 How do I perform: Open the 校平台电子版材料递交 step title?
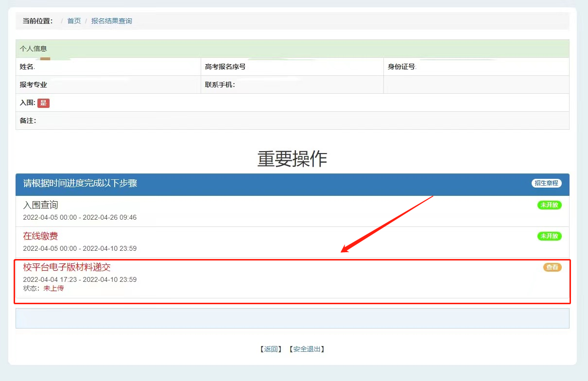click(x=67, y=267)
